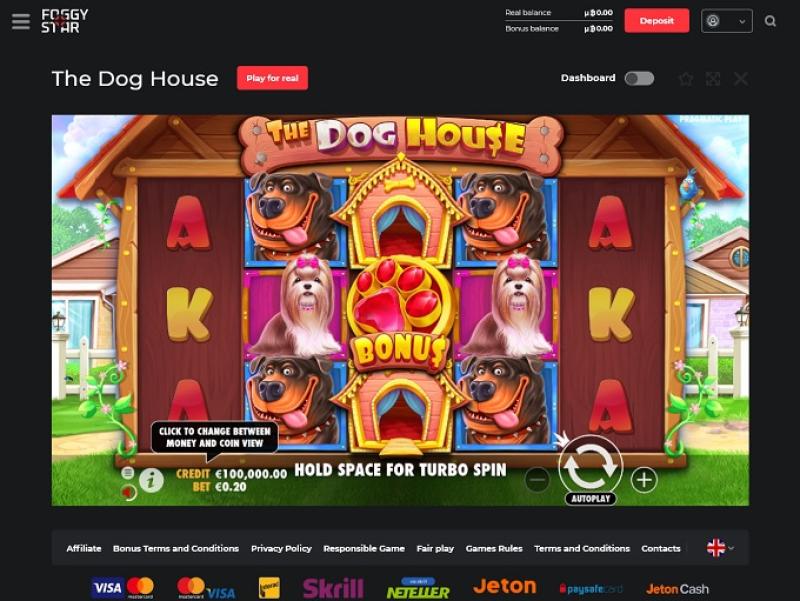Enter fullscreen mode icon
Image resolution: width=800 pixels, height=601 pixels.
pos(713,79)
